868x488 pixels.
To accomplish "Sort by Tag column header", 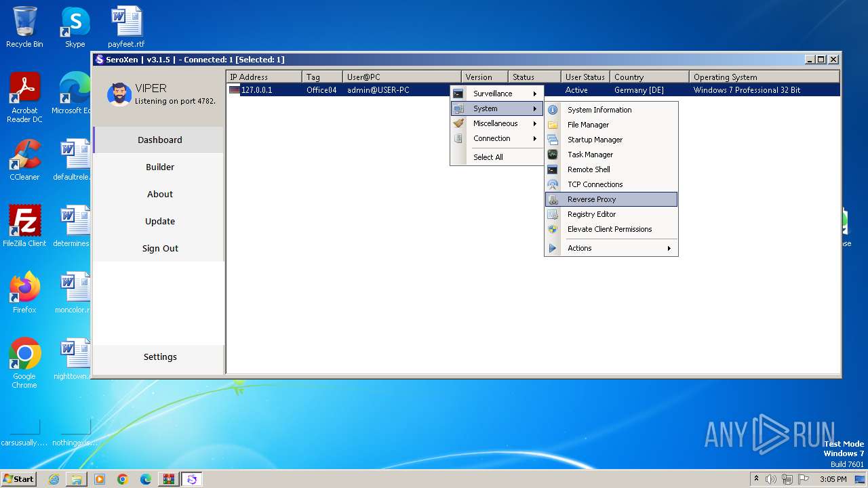I will pyautogui.click(x=323, y=77).
